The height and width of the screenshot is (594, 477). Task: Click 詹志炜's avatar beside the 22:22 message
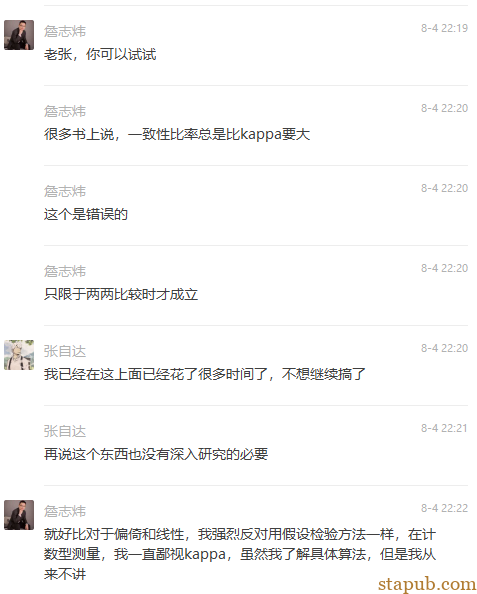click(x=19, y=515)
